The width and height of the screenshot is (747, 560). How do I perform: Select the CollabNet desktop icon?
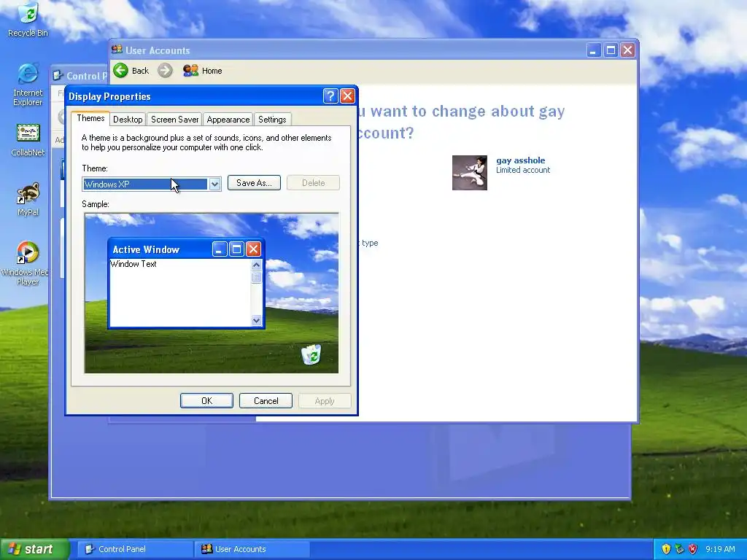click(28, 140)
